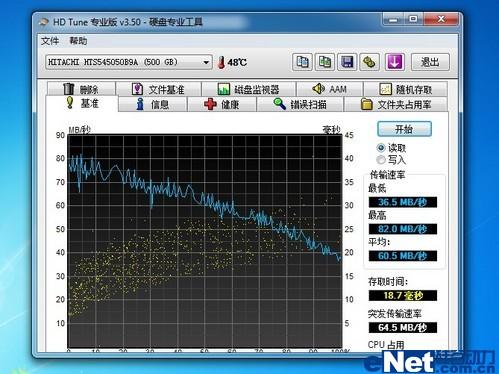499x374 pixels.
Task: Click the access time value 18.7 毫秒
Action: [403, 295]
